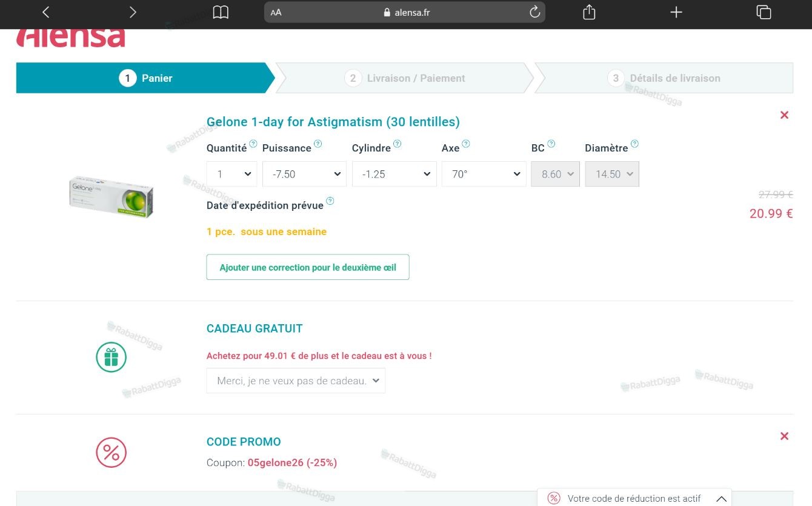Open help icon next to Axe
The width and height of the screenshot is (812, 506).
[x=466, y=144]
